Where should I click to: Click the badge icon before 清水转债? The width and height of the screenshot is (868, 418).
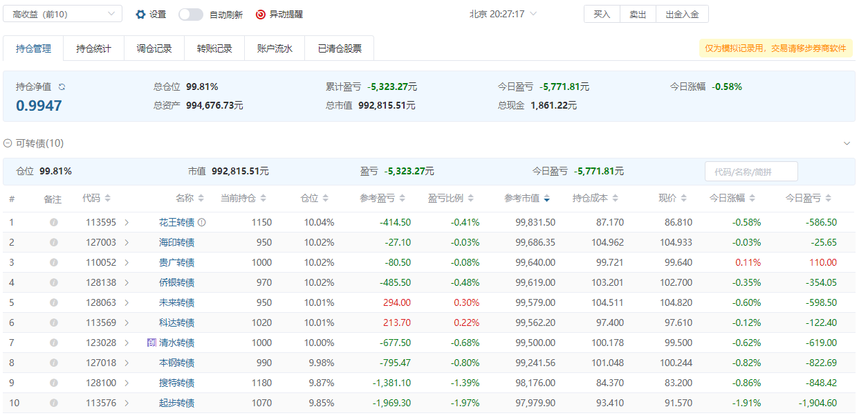pos(151,343)
